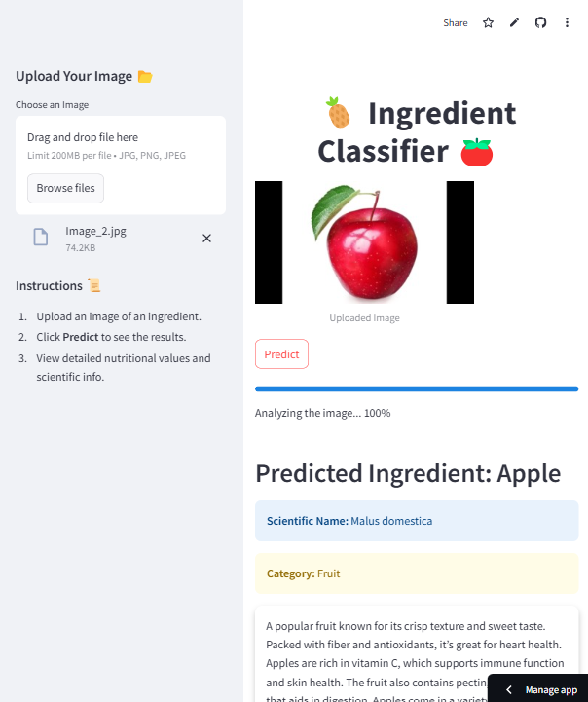The width and height of the screenshot is (588, 702).
Task: Click the Browse files button
Action: point(65,188)
